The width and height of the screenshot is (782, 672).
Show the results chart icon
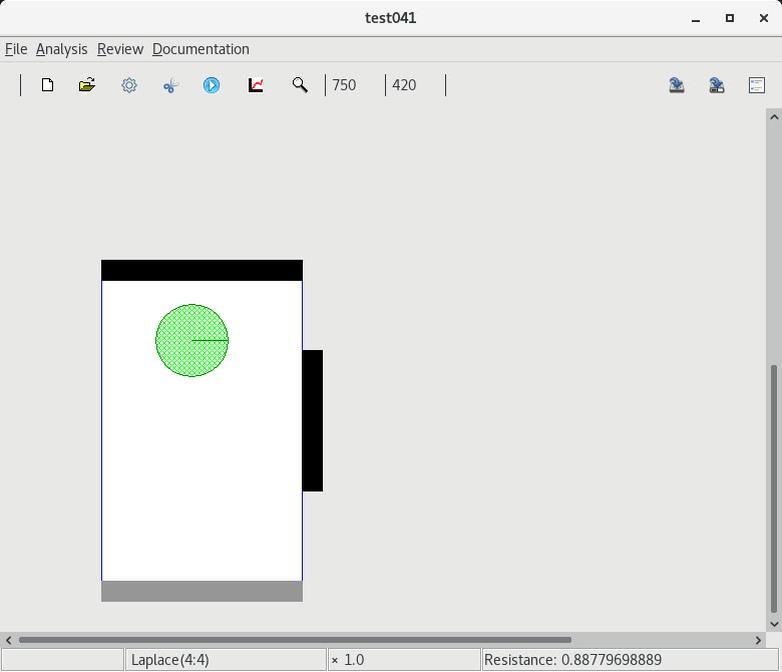[256, 85]
